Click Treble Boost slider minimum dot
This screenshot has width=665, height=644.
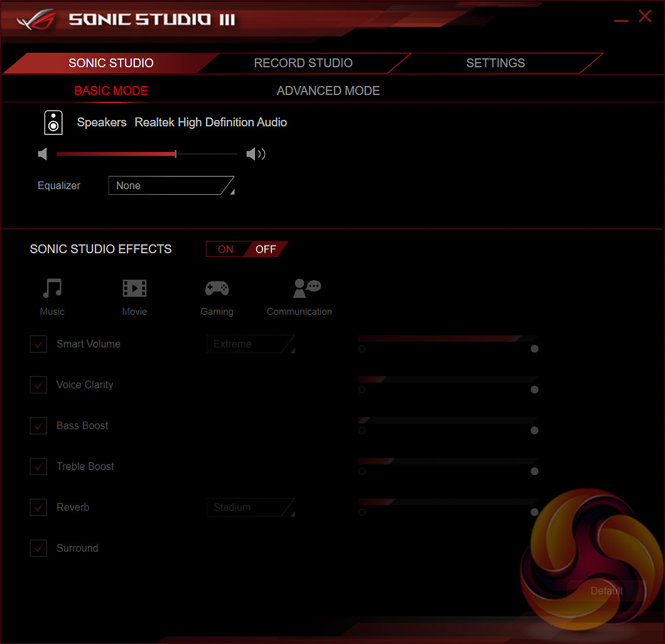point(362,471)
